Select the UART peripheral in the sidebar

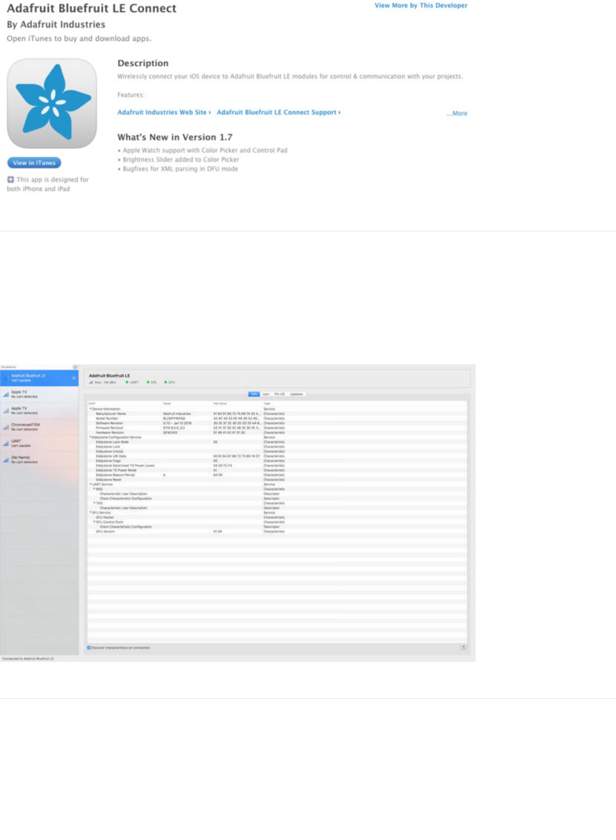click(x=40, y=444)
